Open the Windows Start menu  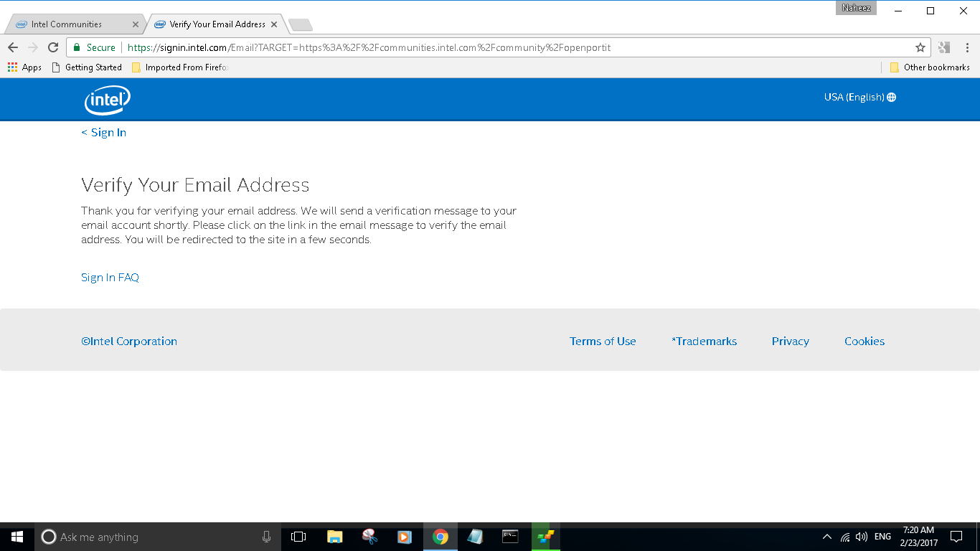coord(17,537)
